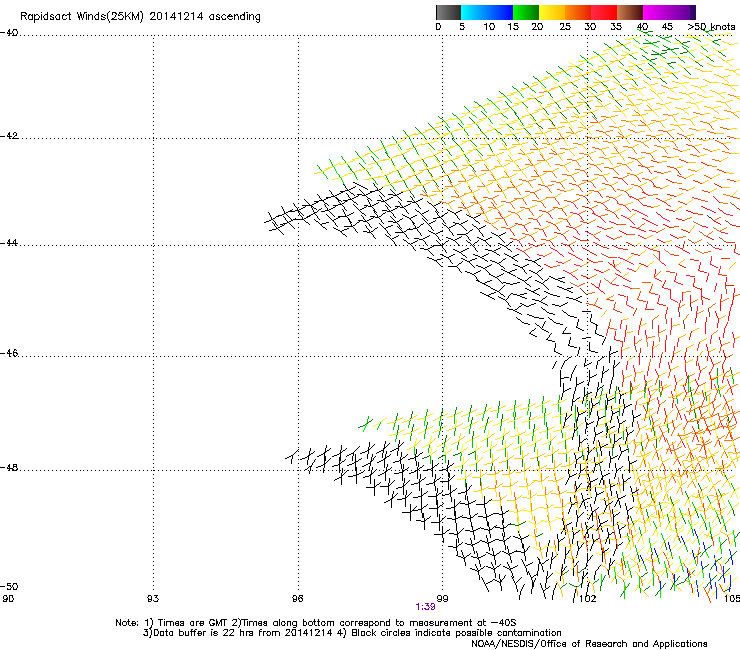Screen dimensions: 740x650
Task: Click the dark purple >50 knots swatch
Action: (x=693, y=12)
